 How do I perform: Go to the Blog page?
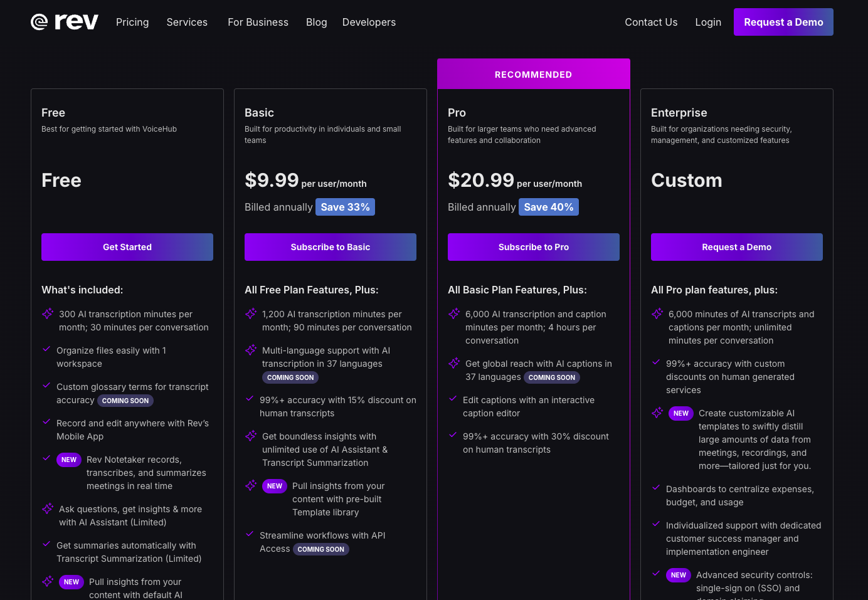tap(317, 22)
